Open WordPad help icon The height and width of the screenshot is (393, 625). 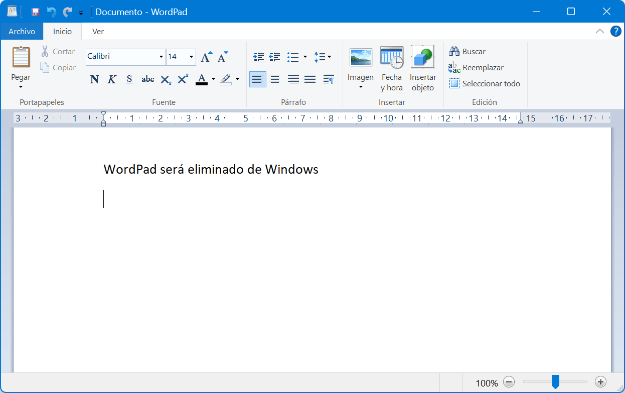click(615, 31)
